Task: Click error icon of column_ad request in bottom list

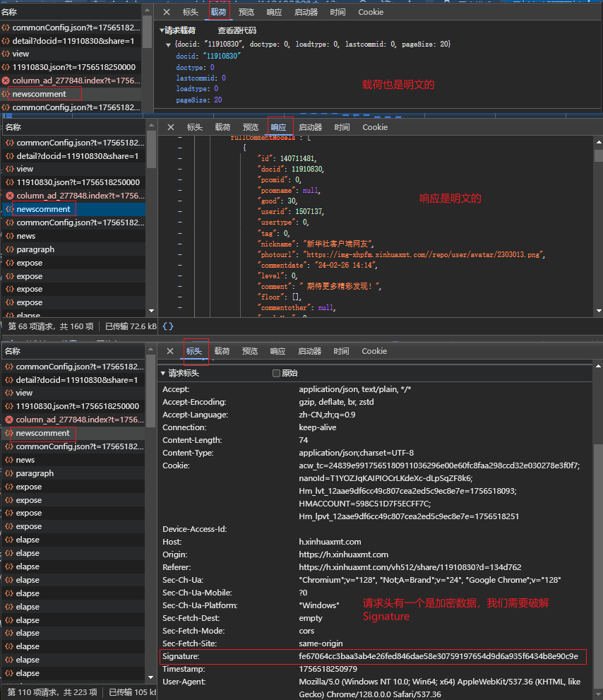Action: coord(9,420)
